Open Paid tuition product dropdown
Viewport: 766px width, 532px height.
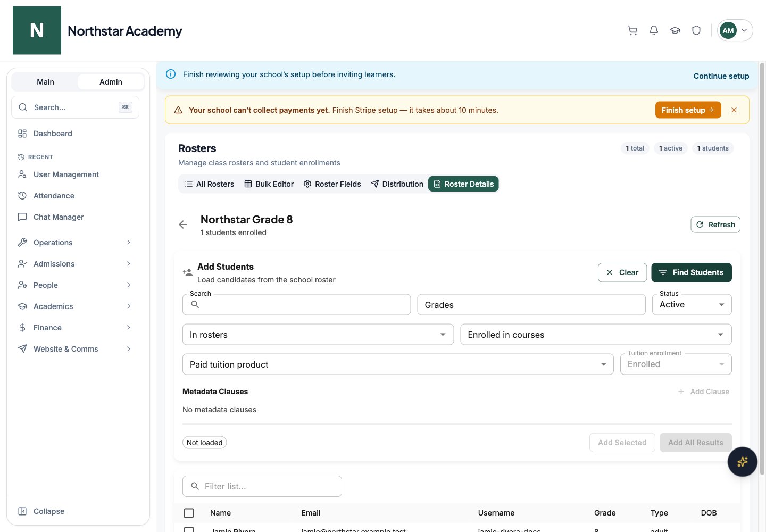pos(398,364)
